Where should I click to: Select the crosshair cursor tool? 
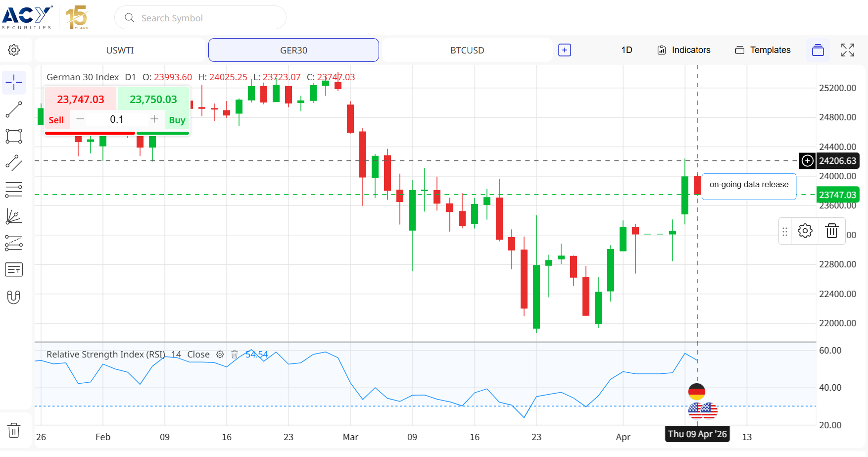(14, 82)
